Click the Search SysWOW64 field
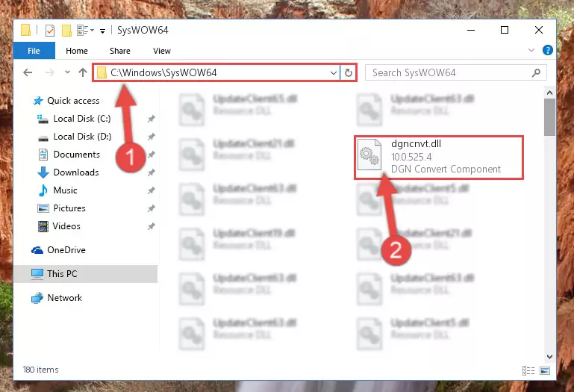574x392 pixels. coord(456,72)
